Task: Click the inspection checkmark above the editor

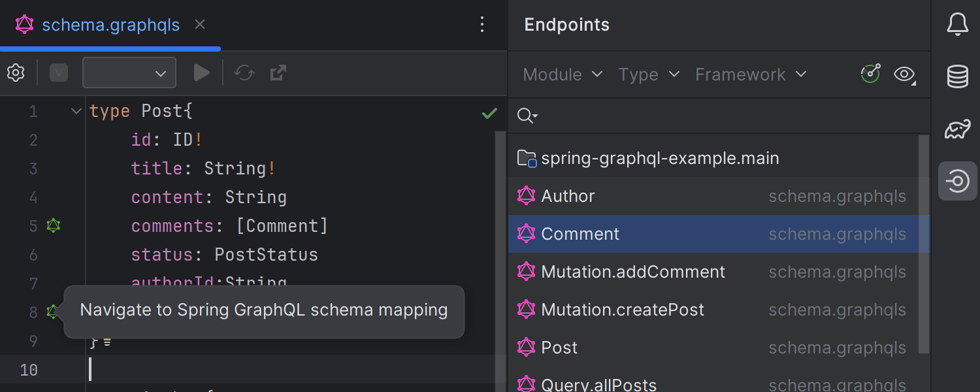Action: (489, 113)
